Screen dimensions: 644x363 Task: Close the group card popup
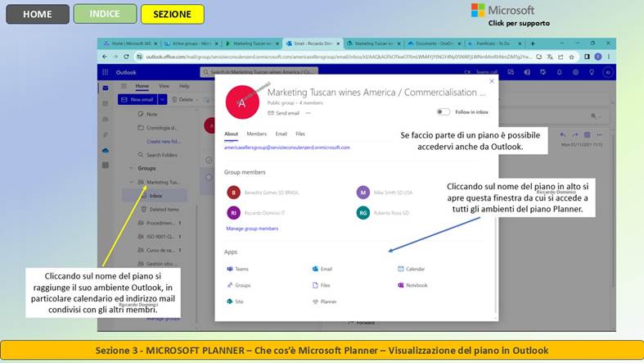click(492, 81)
